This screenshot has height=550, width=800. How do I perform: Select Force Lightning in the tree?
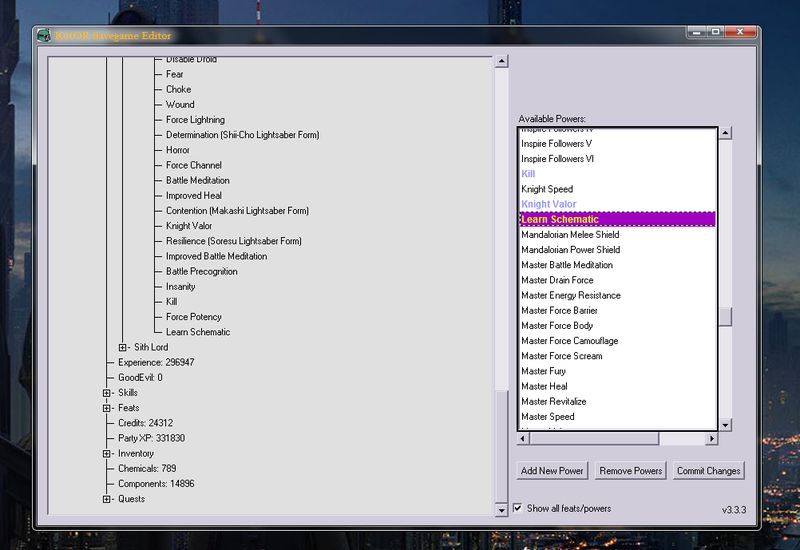tap(195, 120)
